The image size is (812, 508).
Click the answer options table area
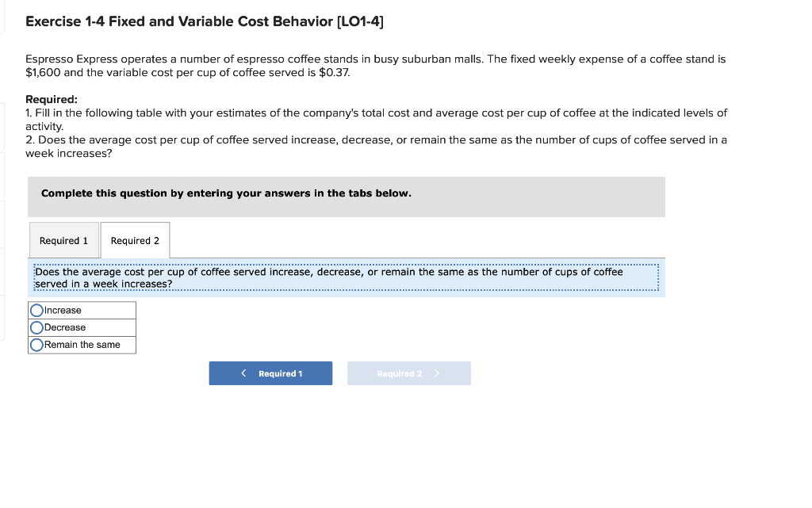point(82,327)
